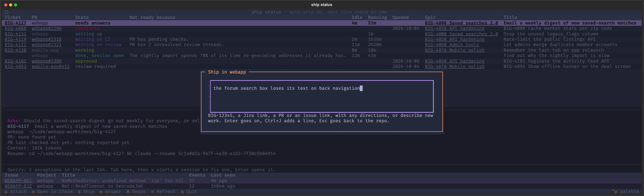The height and width of the screenshot is (196, 644).
Task: Click the Refresh footer action
Action: [x=163, y=192]
